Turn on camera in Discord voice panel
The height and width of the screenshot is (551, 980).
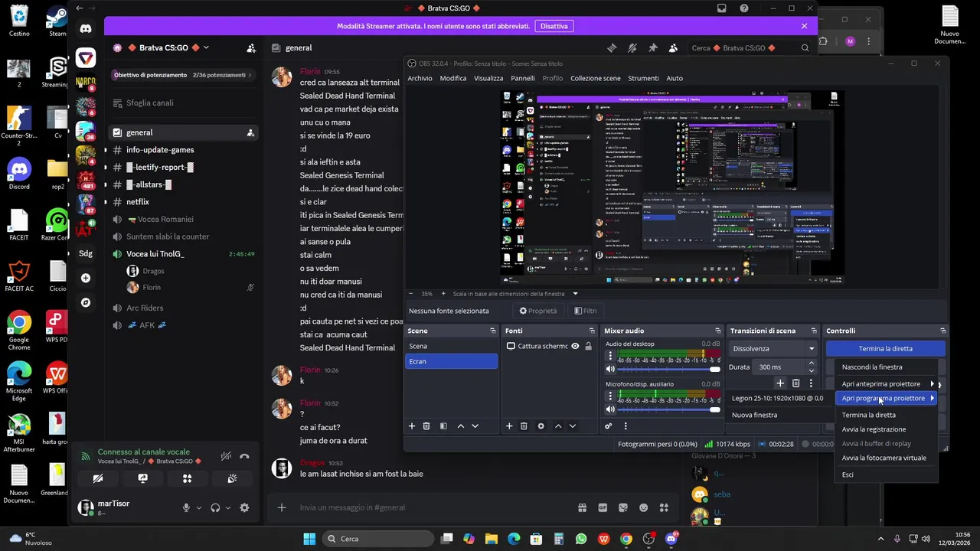coord(98,478)
